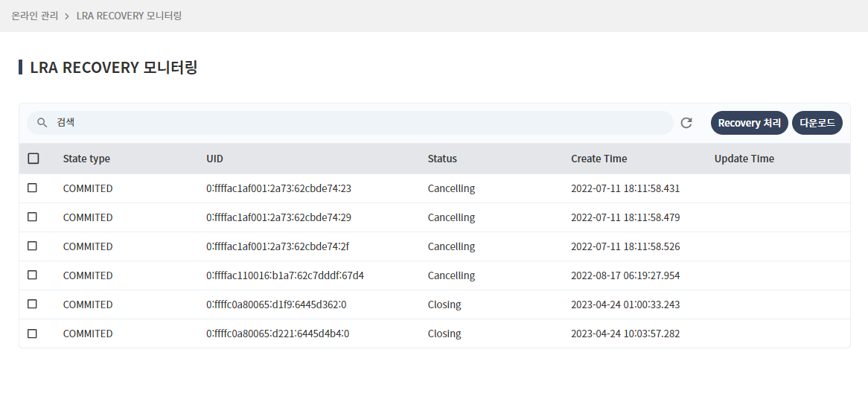Click the magnifier search icon
Viewport: 868px width, 405px height.
tap(42, 123)
